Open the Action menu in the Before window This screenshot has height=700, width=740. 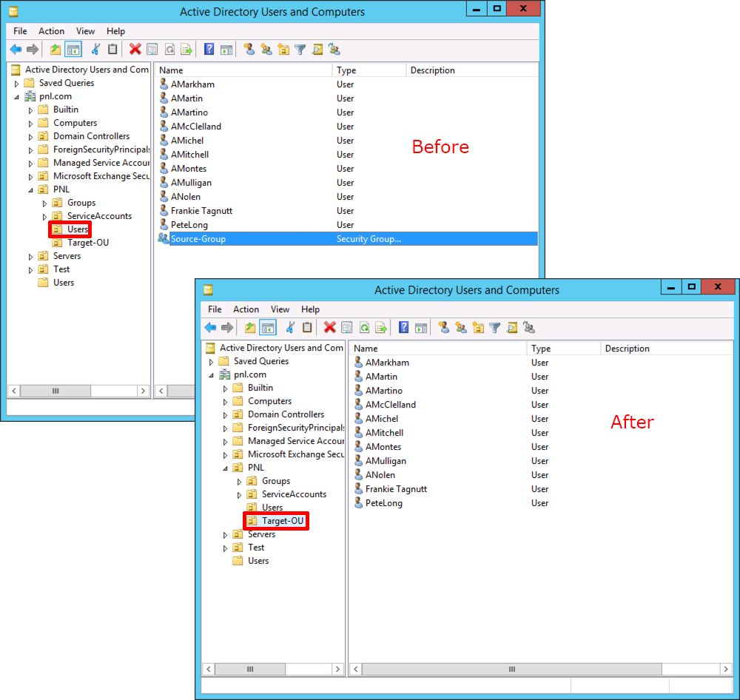click(51, 31)
